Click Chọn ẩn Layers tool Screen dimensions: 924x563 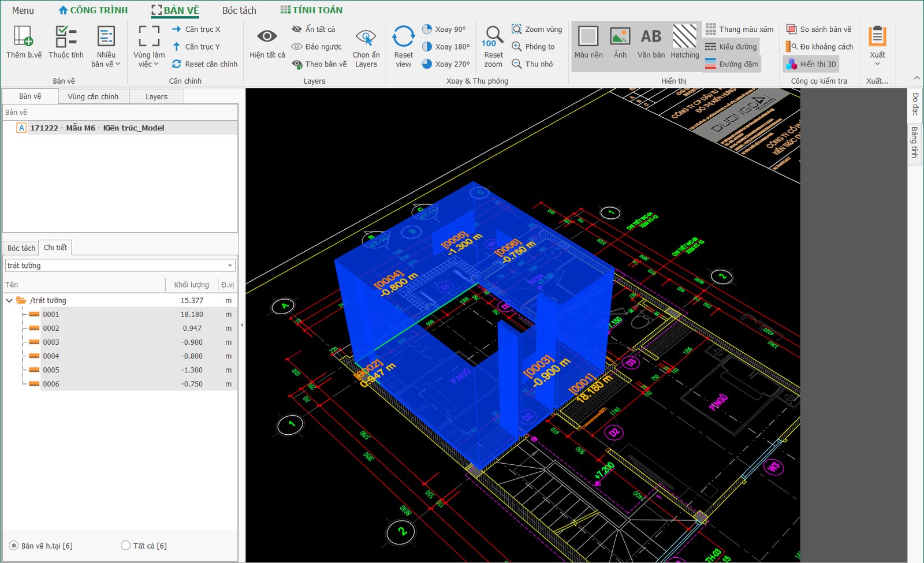click(x=366, y=46)
